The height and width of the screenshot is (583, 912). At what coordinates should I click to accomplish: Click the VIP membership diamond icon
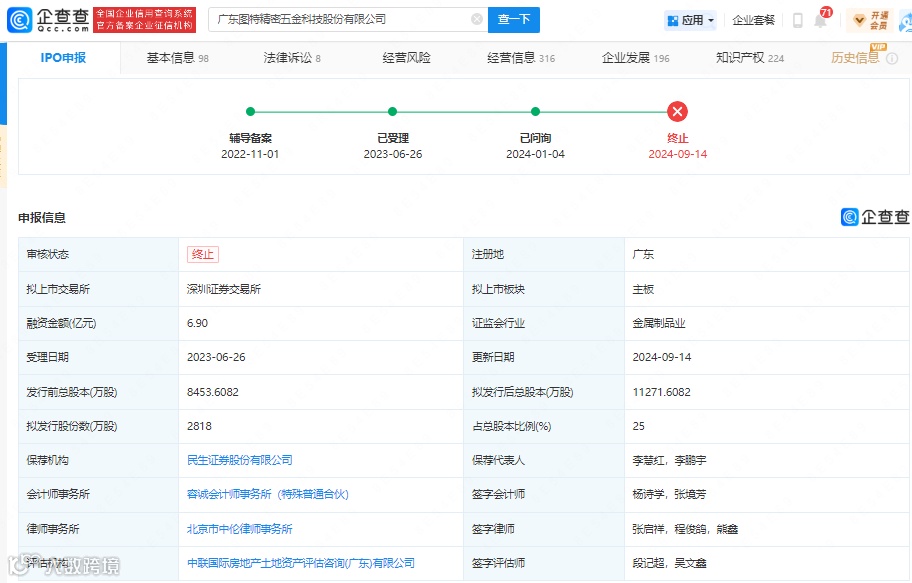click(858, 21)
